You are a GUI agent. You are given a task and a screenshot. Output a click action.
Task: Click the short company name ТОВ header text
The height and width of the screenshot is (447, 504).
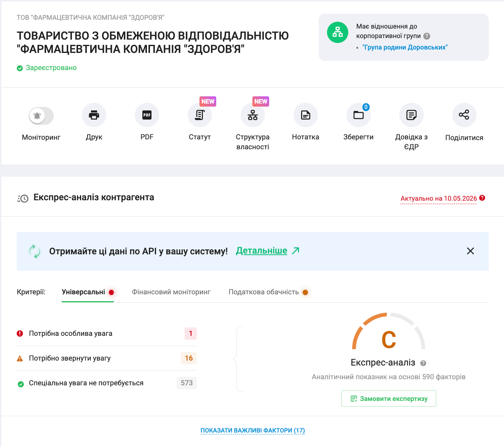click(91, 18)
